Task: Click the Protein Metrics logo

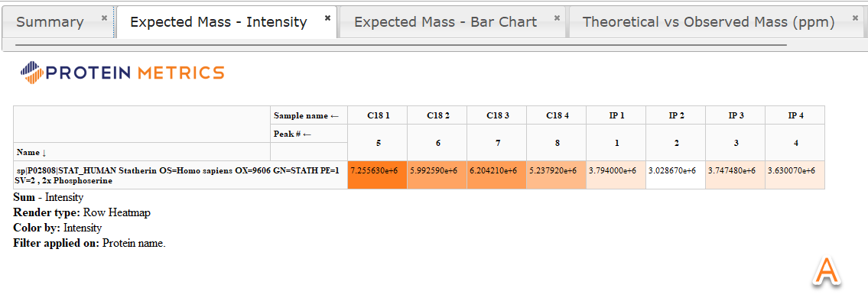Action: 122,73
